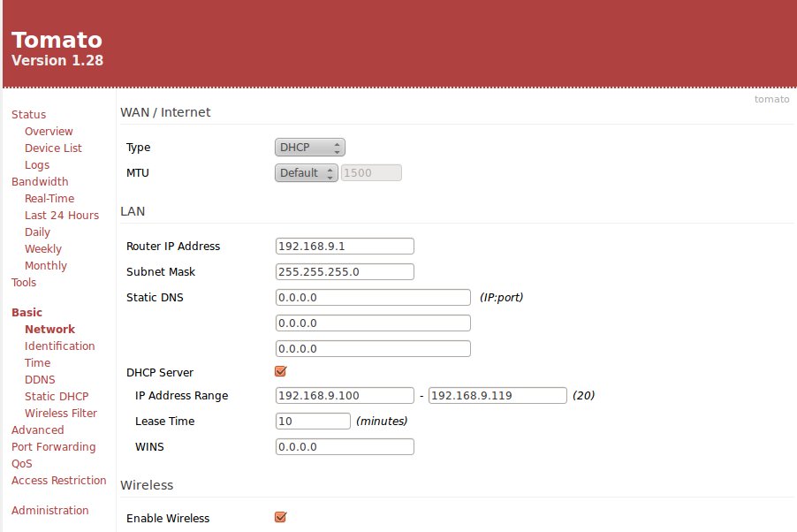Open the Identification page
Viewport: 797px width, 532px height.
(x=60, y=346)
